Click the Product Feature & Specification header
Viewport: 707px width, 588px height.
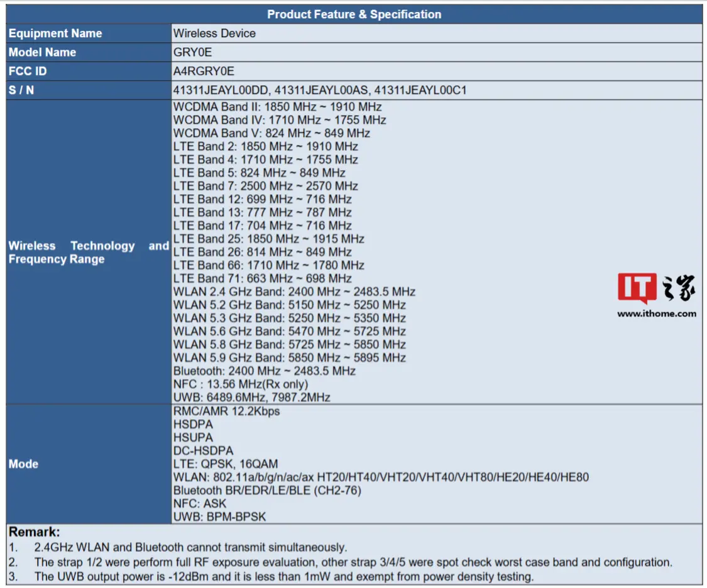point(354,14)
